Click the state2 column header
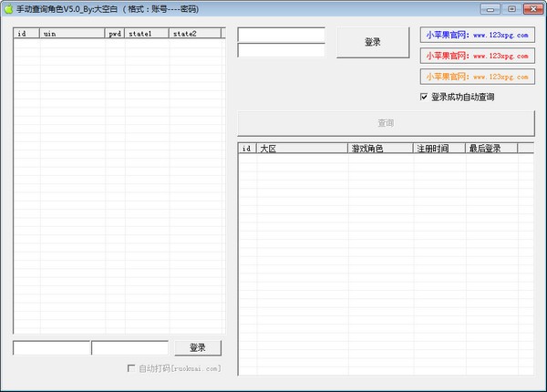Image resolution: width=547 pixels, height=392 pixels. (x=195, y=34)
